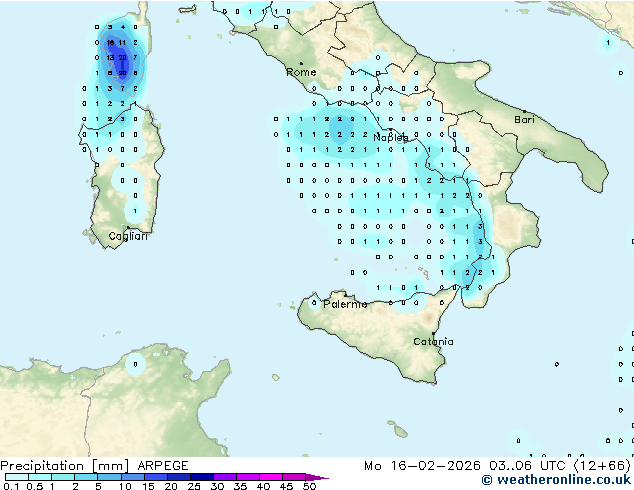Click the Naples city label
This screenshot has width=634, height=490.
point(391,138)
